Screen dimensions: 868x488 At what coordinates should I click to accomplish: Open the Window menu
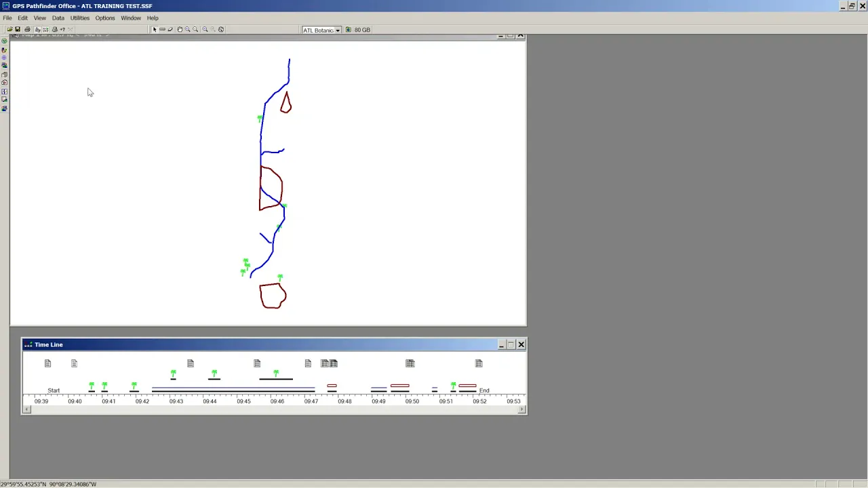click(x=131, y=18)
